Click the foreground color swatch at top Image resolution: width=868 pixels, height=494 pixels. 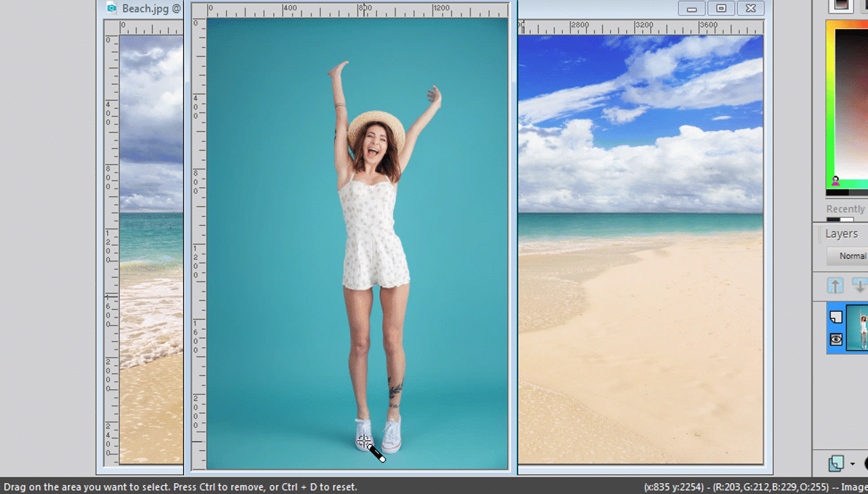pyautogui.click(x=841, y=4)
